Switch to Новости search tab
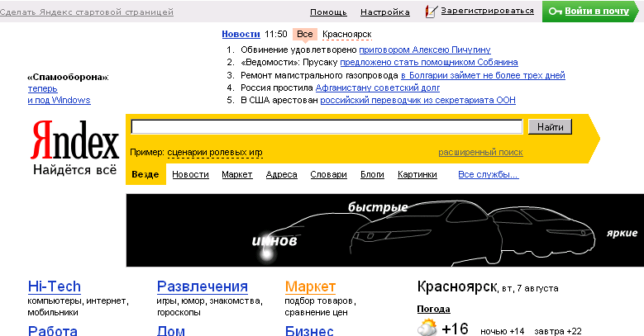This screenshot has height=336, width=644. pyautogui.click(x=190, y=174)
